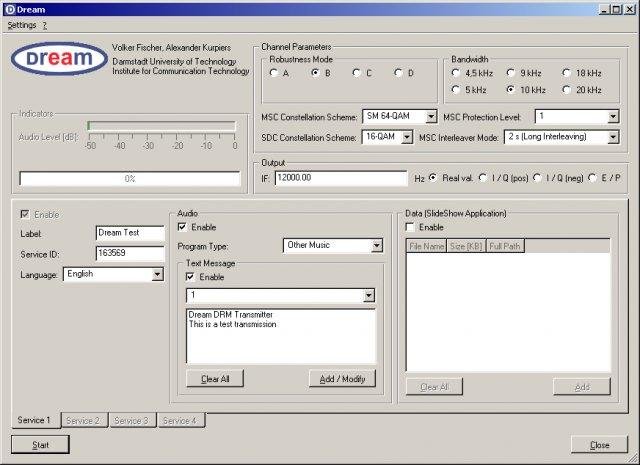Open SDC Constellation Scheme dropdown
This screenshot has height=465, width=640.
tap(407, 138)
